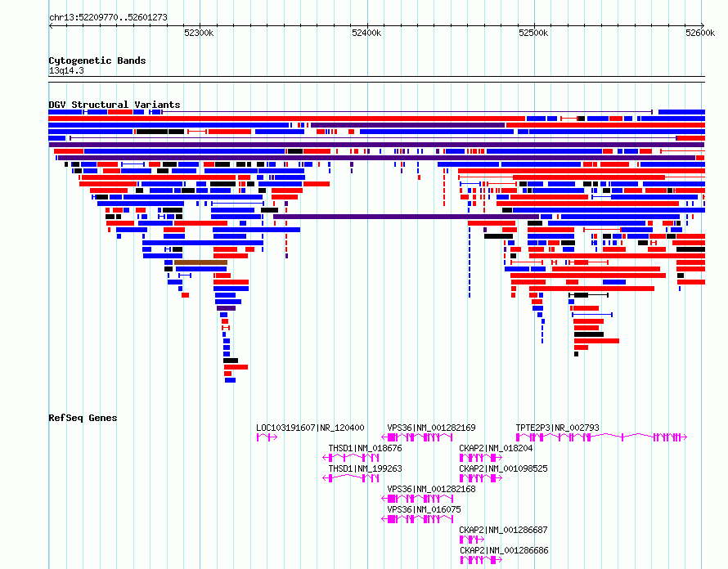Select the short gene glyph under CKAP2|NM_001286687

(472, 540)
